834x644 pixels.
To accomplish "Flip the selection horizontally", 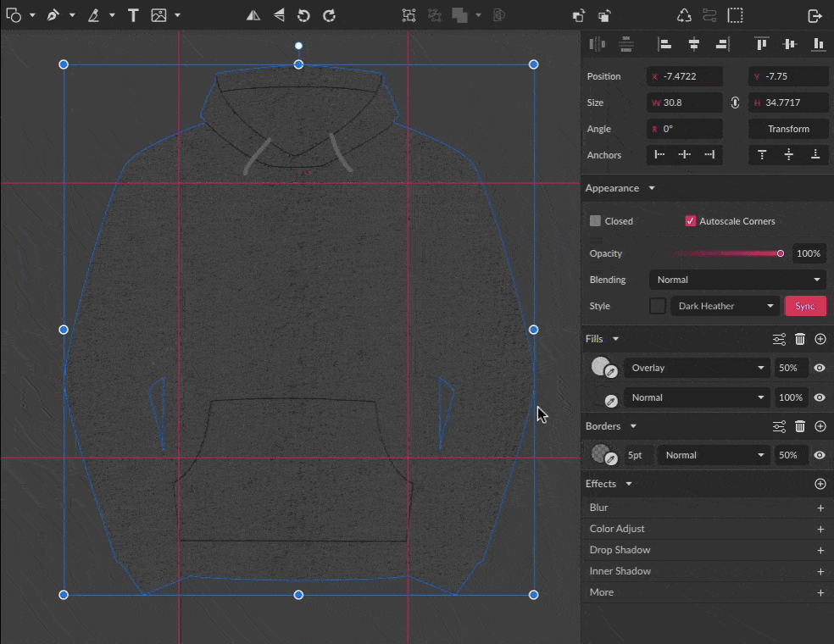I will coord(253,15).
